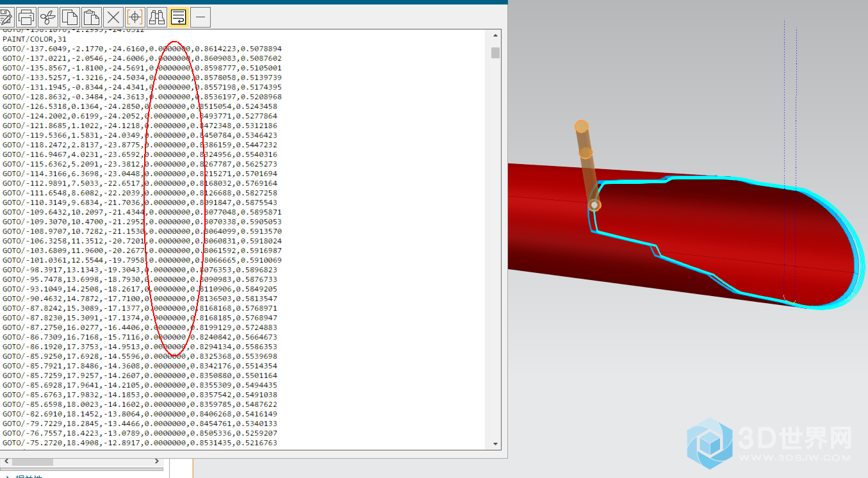Click the horizontal scrollbar thumb
The width and height of the screenshot is (868, 478).
tap(33, 461)
